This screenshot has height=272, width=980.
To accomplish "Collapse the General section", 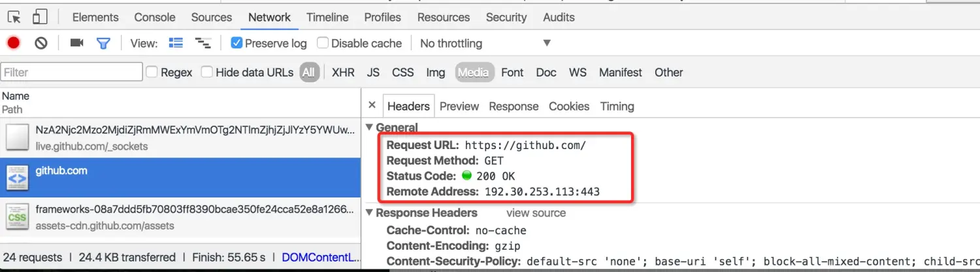I will point(370,127).
